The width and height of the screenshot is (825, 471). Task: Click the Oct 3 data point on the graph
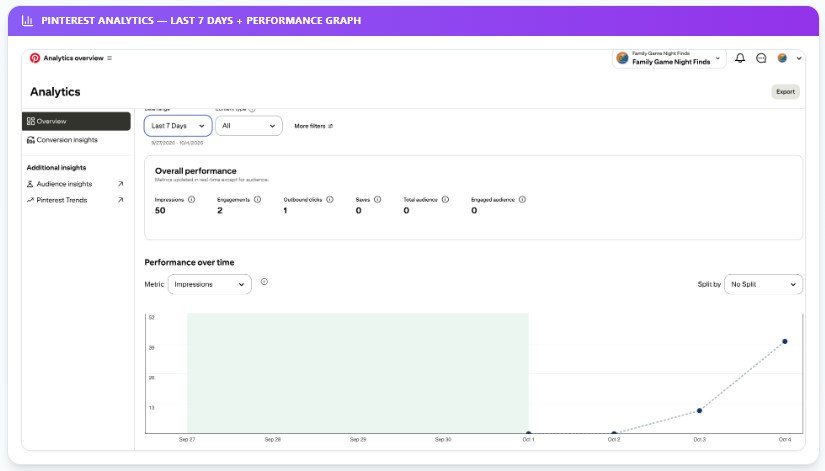pyautogui.click(x=699, y=410)
